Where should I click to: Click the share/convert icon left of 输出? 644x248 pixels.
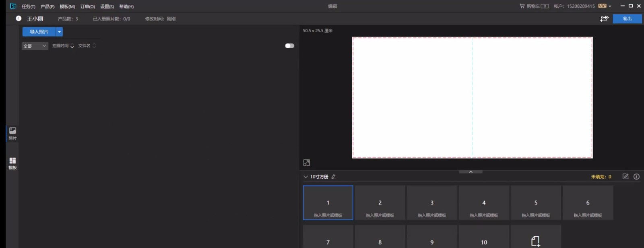click(x=604, y=19)
